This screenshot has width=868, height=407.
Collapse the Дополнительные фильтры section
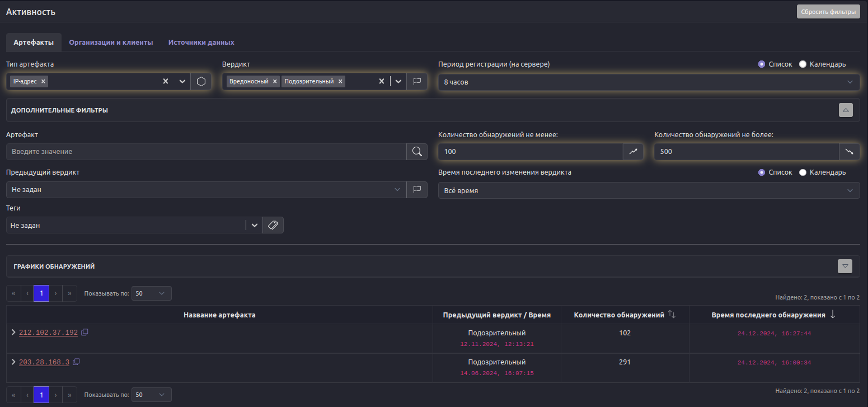[846, 110]
